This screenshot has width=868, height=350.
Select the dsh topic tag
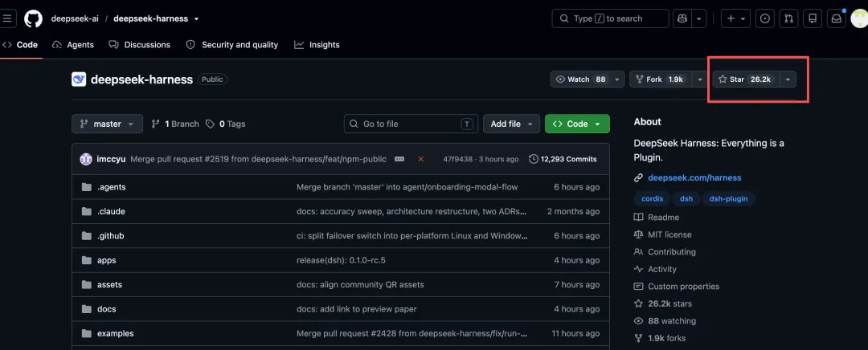686,198
